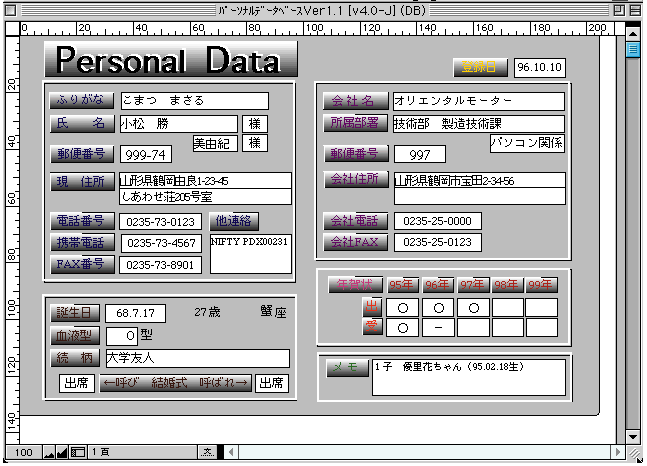This screenshot has height=466, width=647.
Task: Click the zoom out mountain icon
Action: [x=47, y=453]
